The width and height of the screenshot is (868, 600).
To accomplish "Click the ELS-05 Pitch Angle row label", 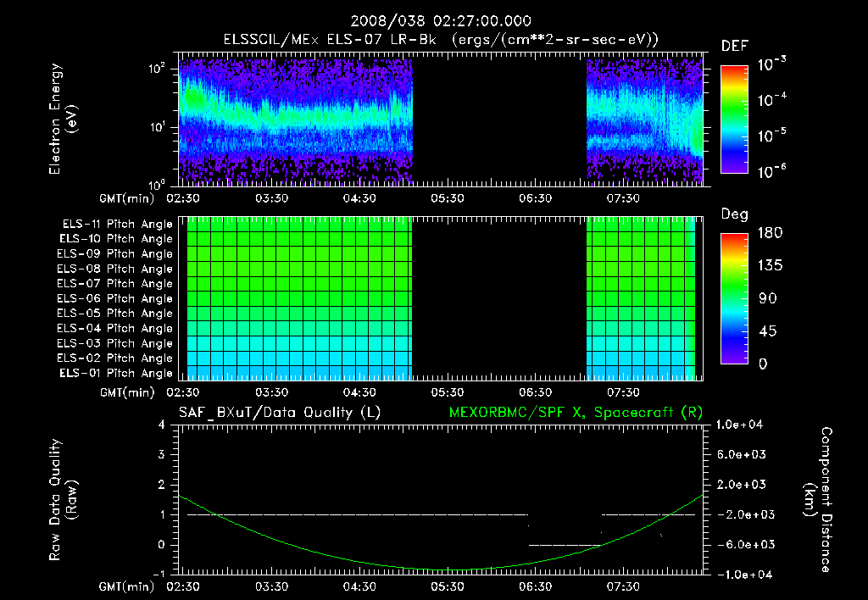I will tap(115, 314).
